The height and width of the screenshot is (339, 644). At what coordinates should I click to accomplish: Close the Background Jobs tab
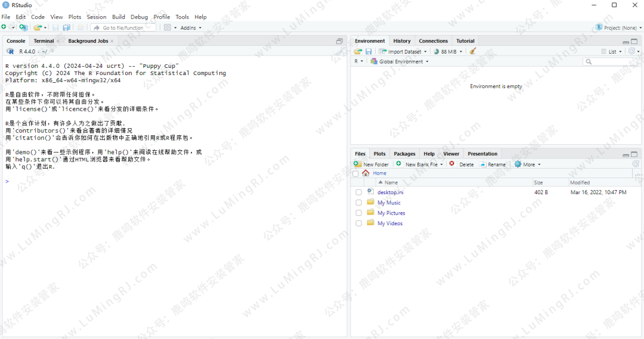pyautogui.click(x=112, y=41)
